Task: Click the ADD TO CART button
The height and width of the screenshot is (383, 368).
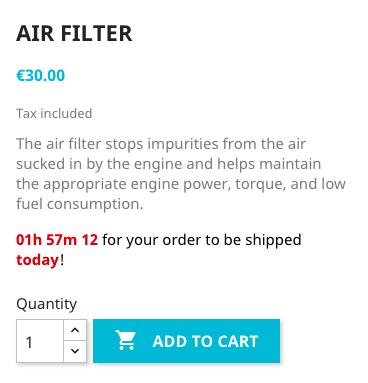Action: point(186,341)
